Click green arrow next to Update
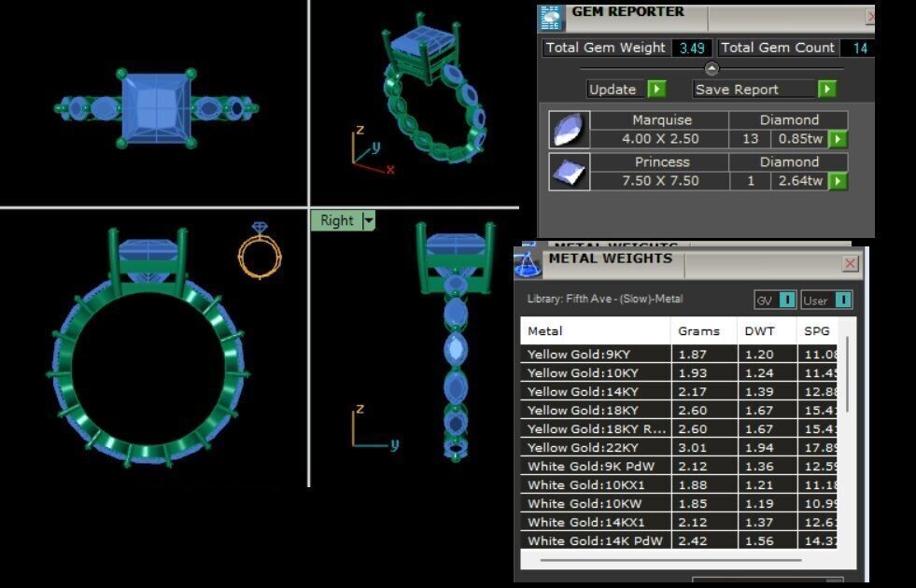The height and width of the screenshot is (588, 916). coord(656,89)
